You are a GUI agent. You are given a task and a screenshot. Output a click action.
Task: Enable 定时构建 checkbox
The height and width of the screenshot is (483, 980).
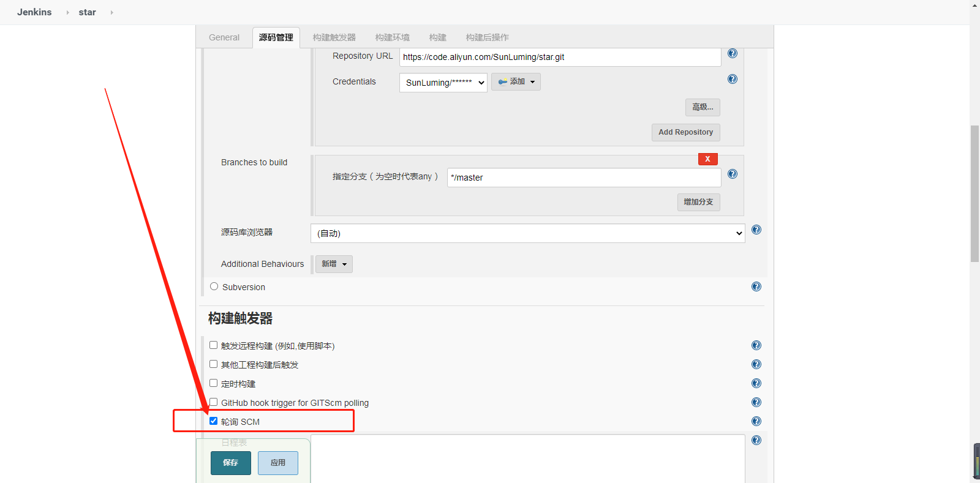[213, 383]
